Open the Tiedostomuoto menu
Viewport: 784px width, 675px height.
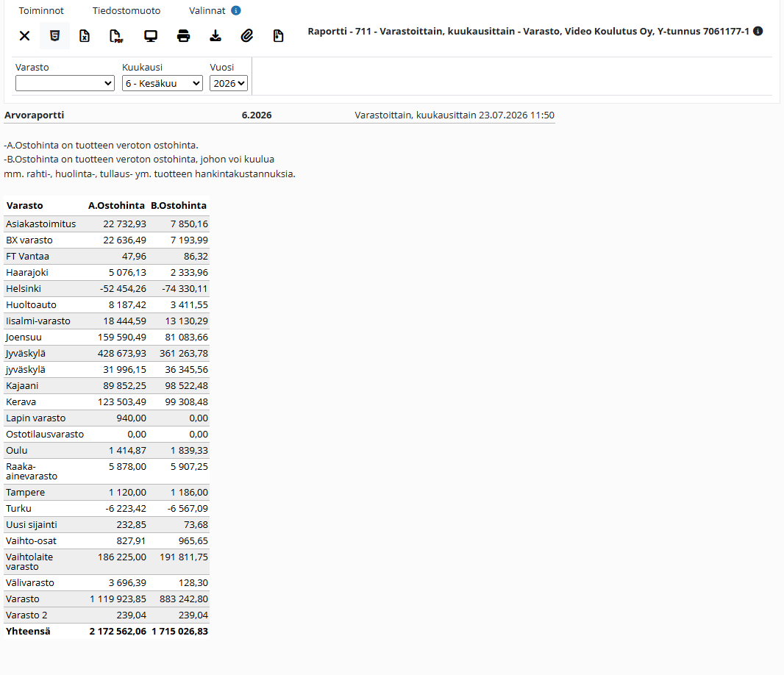tap(126, 10)
